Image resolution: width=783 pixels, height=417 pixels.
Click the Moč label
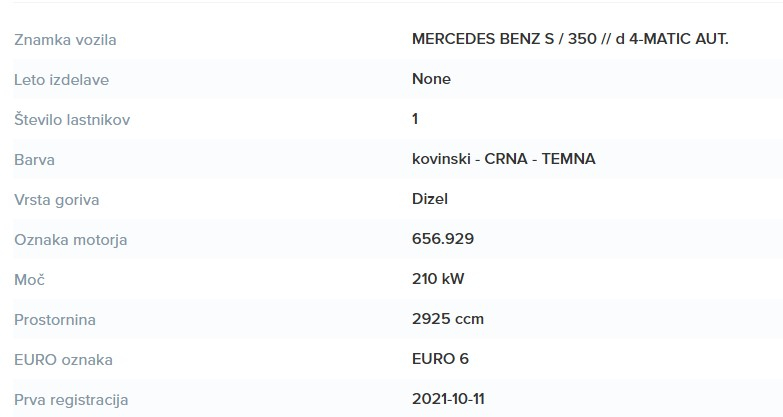pos(29,280)
